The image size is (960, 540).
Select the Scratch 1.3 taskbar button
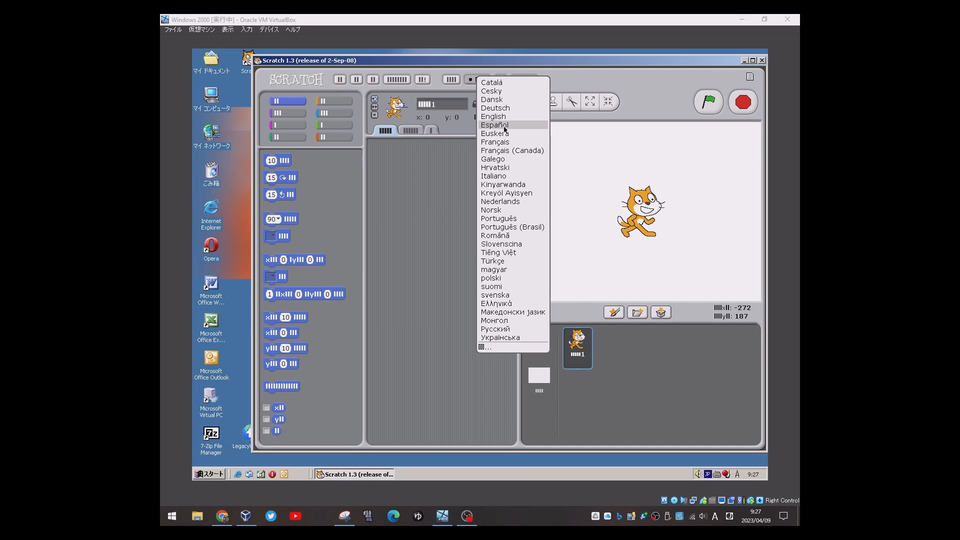pos(354,474)
